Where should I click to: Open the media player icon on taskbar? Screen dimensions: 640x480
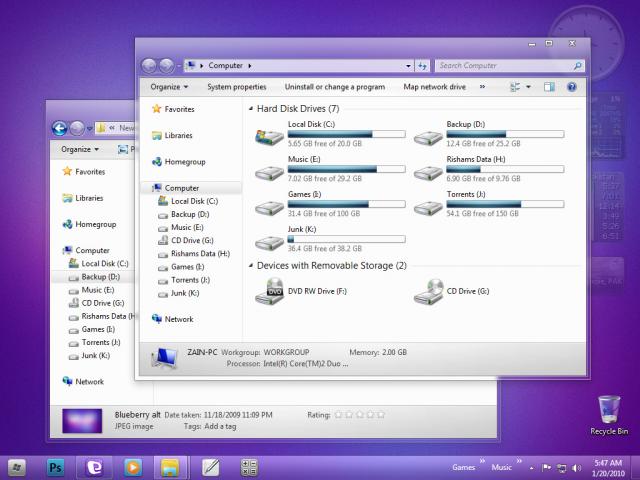coord(133,467)
